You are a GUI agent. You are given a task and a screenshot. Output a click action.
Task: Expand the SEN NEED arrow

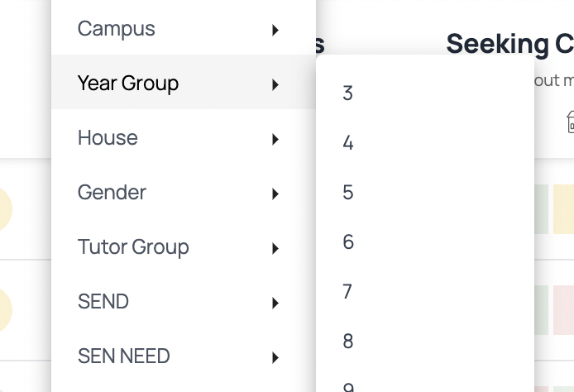[275, 357]
